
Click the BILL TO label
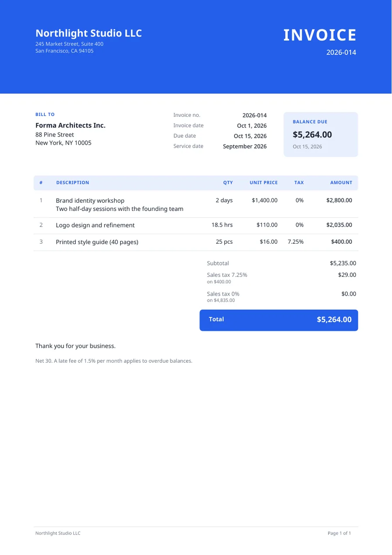click(45, 114)
